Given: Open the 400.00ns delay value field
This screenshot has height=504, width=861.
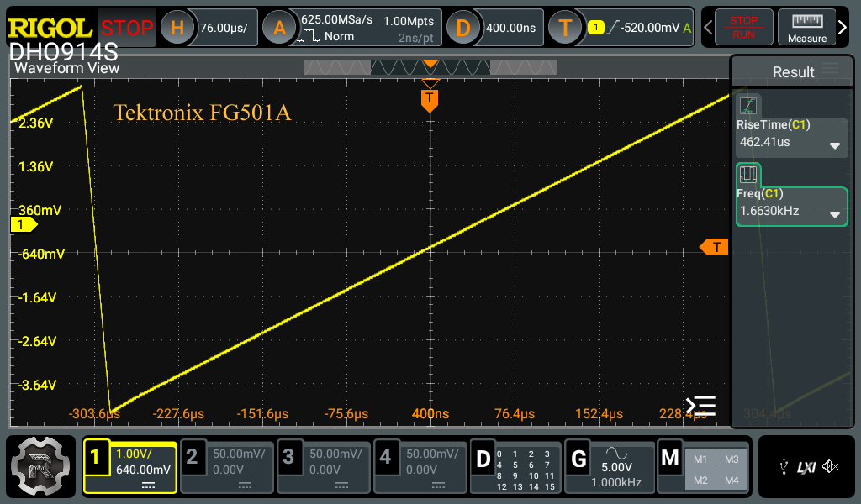Looking at the screenshot, I should click(510, 28).
